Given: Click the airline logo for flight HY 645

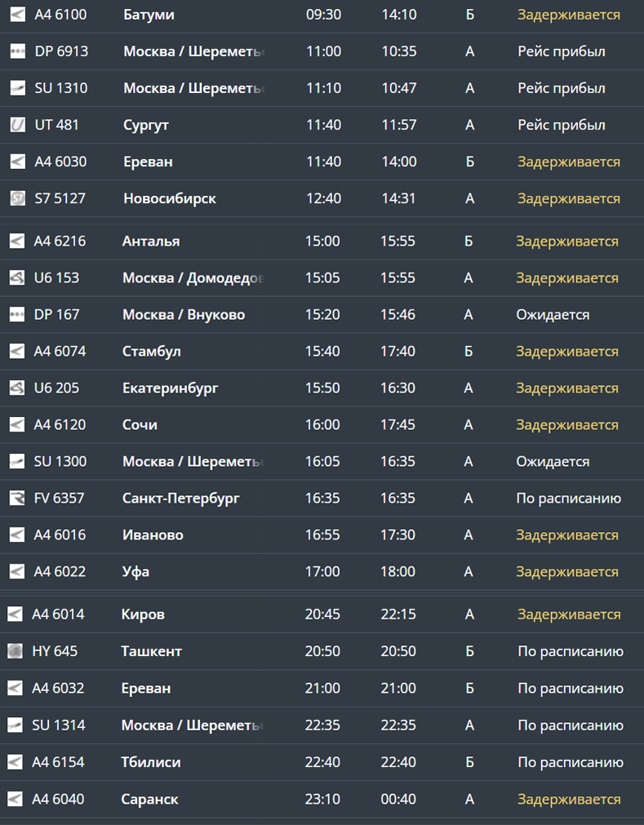Looking at the screenshot, I should (15, 651).
